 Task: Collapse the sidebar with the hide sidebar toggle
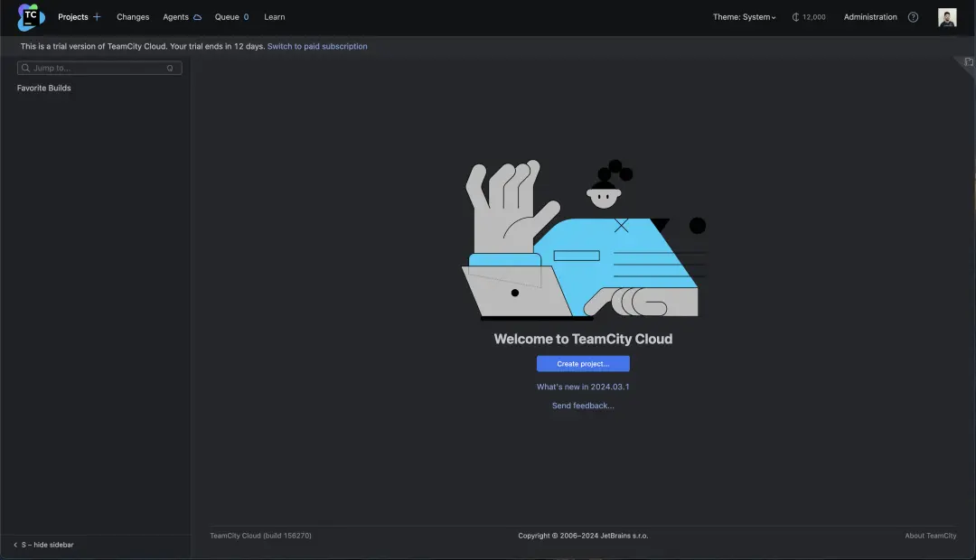(x=42, y=545)
